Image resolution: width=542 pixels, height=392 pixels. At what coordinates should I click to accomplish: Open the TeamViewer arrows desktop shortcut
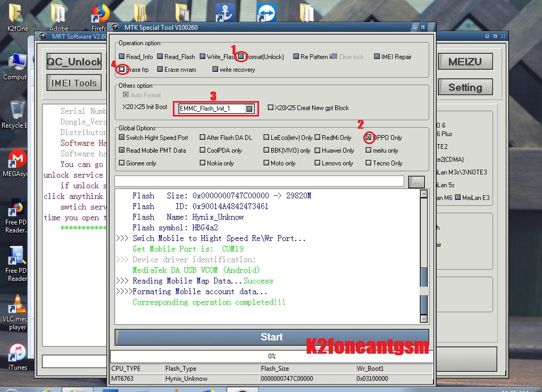coord(266,12)
